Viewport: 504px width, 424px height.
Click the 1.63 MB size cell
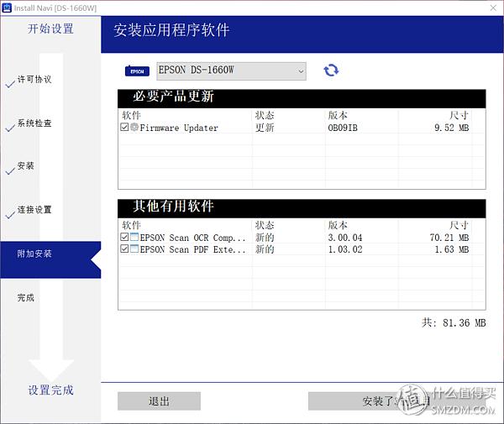(452, 249)
